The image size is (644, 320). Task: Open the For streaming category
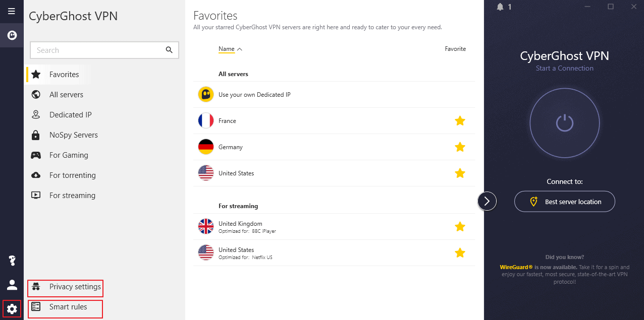coord(72,195)
